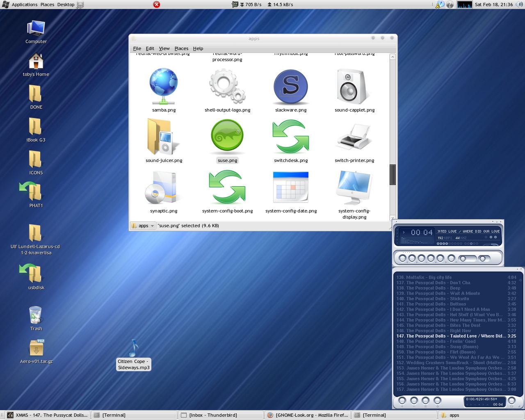Select the system-config-display.png monitor icon
The width and height of the screenshot is (525, 420).
click(354, 187)
